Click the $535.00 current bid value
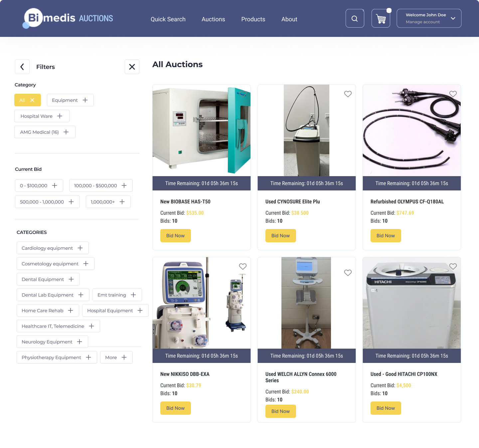This screenshot has height=448, width=479. (195, 213)
